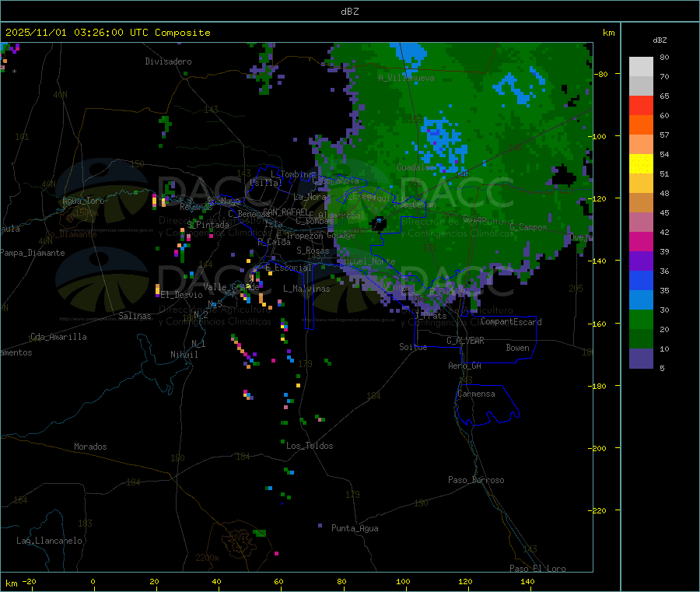Click the Paso_Barroso label
The image size is (700, 592).
click(x=476, y=480)
